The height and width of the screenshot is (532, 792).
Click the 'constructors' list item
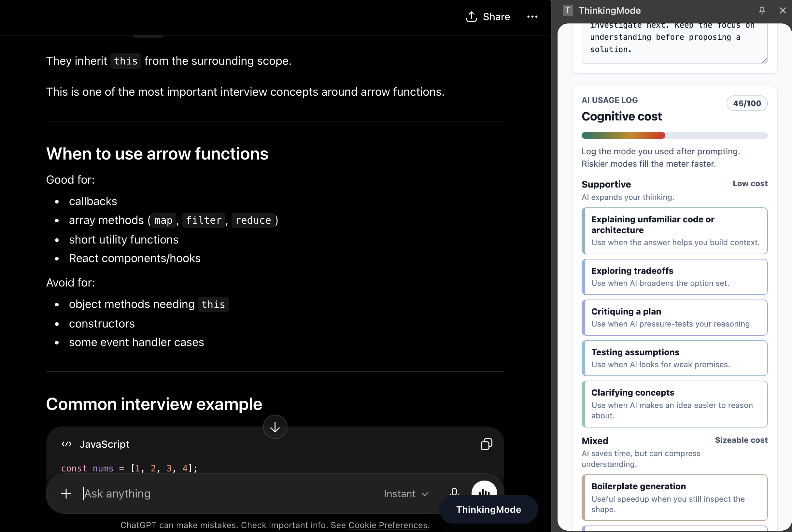tap(102, 324)
